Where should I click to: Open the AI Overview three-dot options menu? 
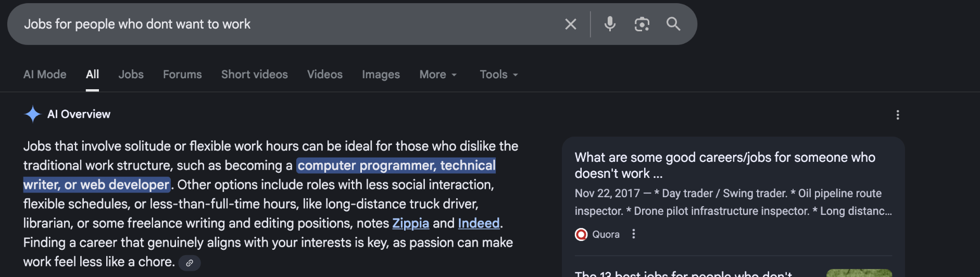[898, 115]
